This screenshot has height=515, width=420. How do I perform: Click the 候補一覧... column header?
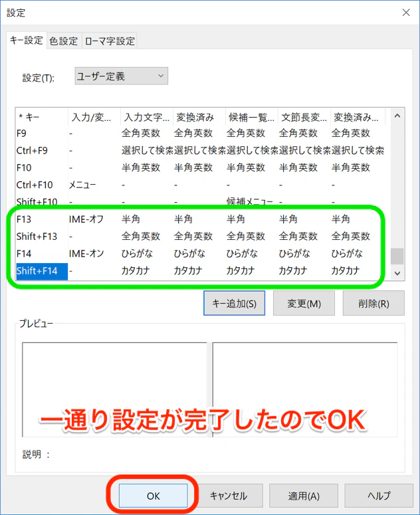click(x=252, y=117)
